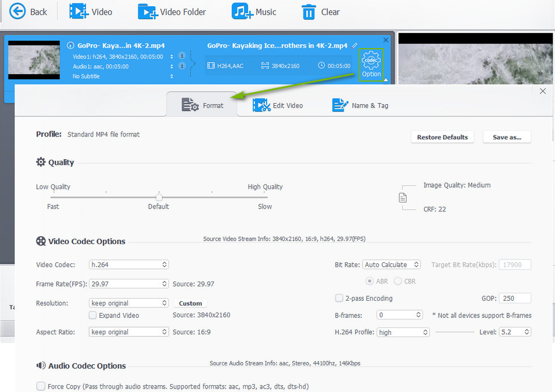Click the source file name GoPro- Kaya...in 4K-2.mp4
555x392 pixels.
(121, 45)
